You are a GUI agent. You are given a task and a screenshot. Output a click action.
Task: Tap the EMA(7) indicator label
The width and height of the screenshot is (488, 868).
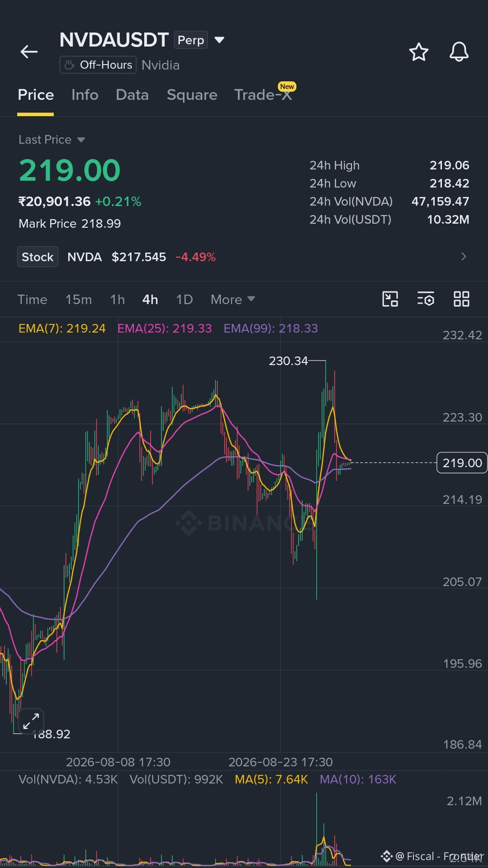click(62, 328)
